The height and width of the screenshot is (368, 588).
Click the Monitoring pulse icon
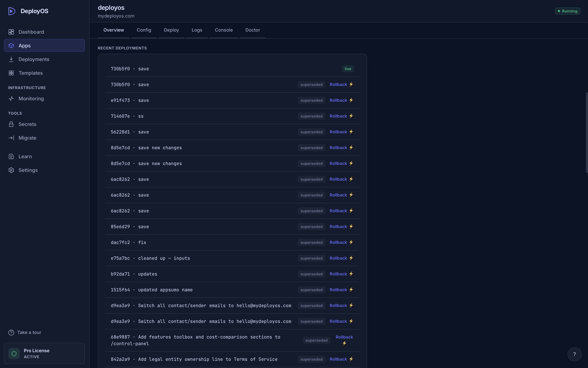pos(11,99)
